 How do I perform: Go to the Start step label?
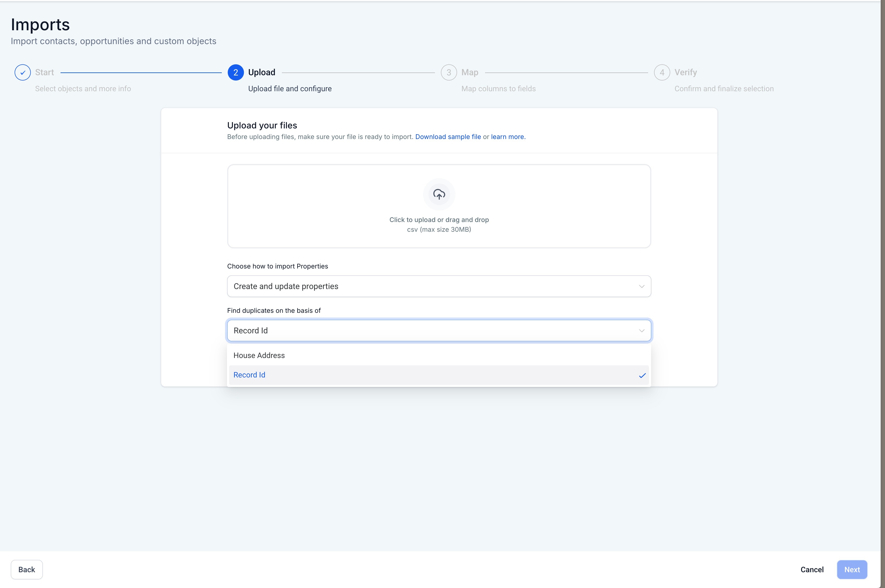44,72
